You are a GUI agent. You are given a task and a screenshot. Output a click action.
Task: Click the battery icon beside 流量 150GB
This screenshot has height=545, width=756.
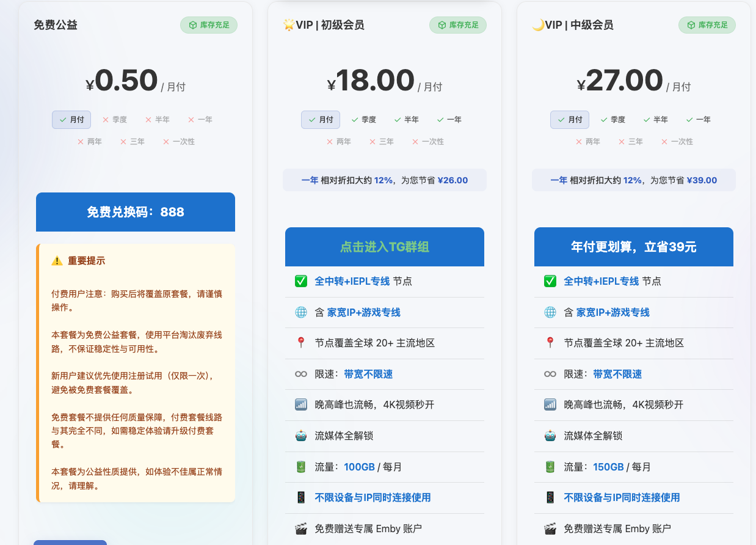(550, 467)
